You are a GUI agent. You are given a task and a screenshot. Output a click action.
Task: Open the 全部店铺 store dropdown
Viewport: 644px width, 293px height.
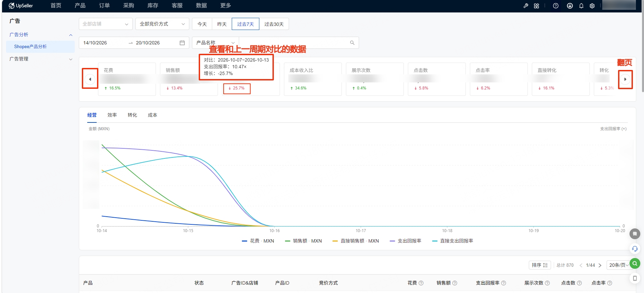coord(106,24)
